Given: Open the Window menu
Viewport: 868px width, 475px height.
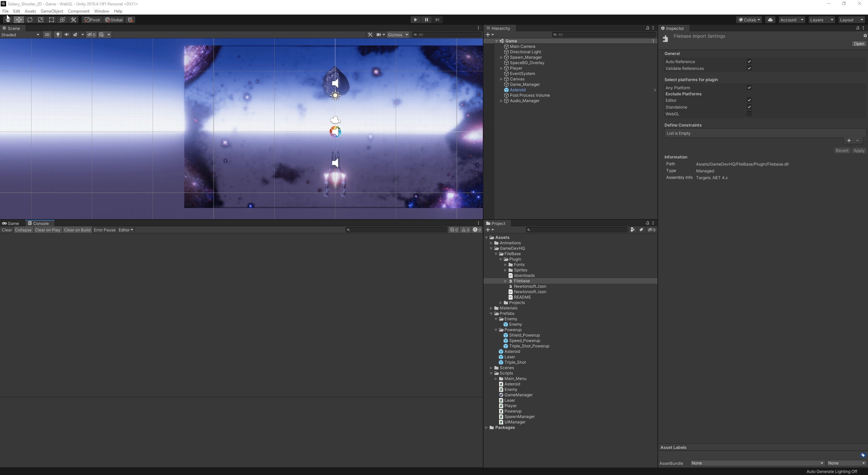Looking at the screenshot, I should 101,11.
